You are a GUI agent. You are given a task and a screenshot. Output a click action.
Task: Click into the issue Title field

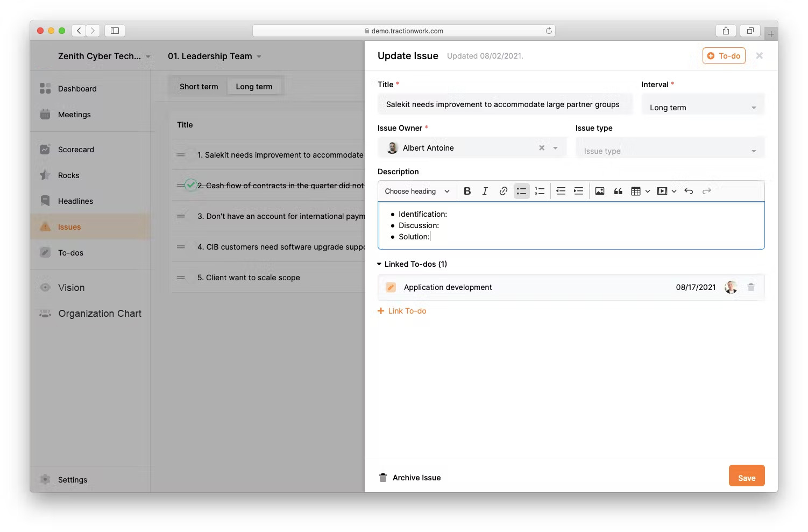coord(504,104)
